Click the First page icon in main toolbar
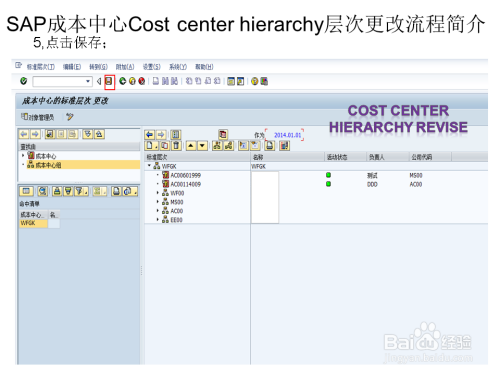This screenshot has width=500, height=375. click(189, 81)
